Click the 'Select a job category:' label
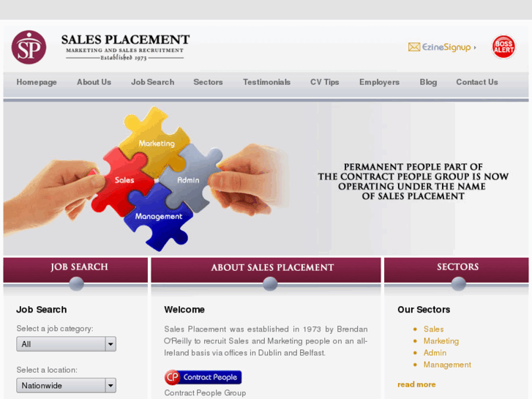The height and width of the screenshot is (399, 532). pos(55,329)
